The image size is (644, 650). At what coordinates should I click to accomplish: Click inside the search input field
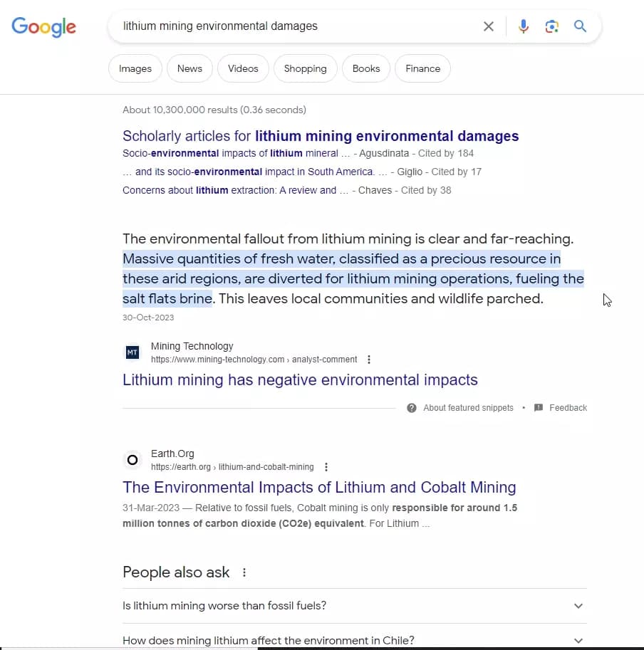[x=285, y=26]
